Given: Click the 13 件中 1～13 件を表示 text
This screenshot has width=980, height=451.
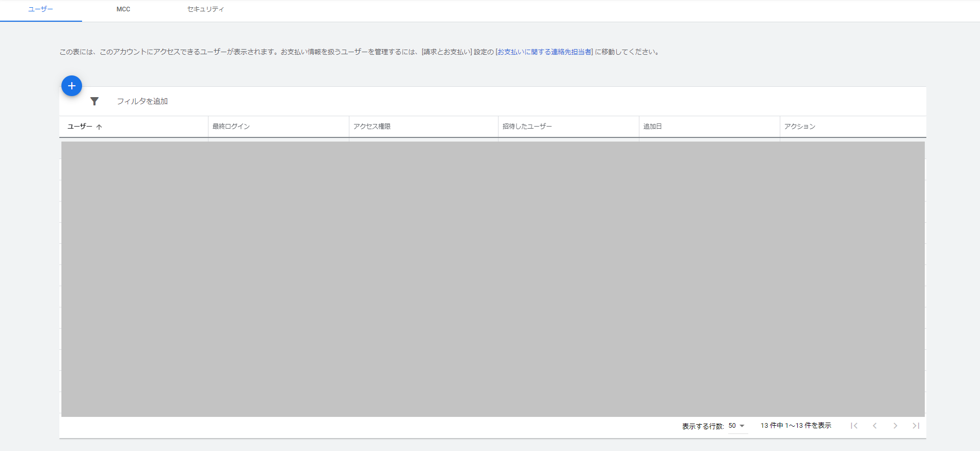Looking at the screenshot, I should 796,426.
